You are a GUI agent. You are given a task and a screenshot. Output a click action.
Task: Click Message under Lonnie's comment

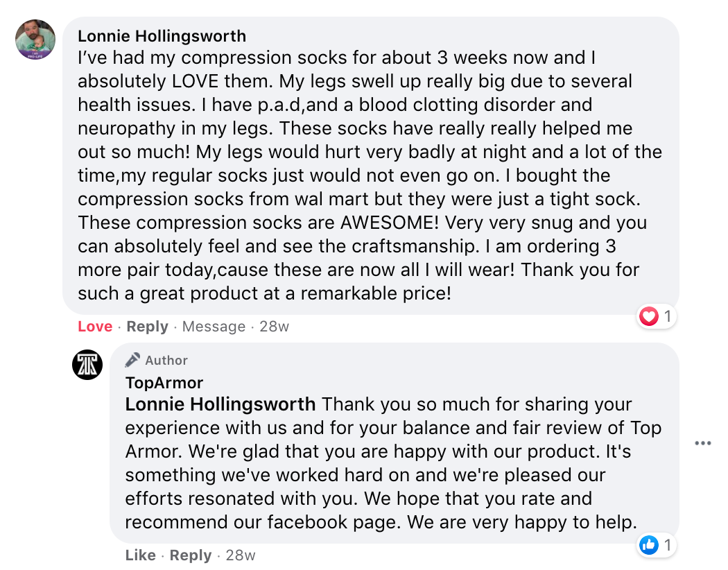(214, 327)
